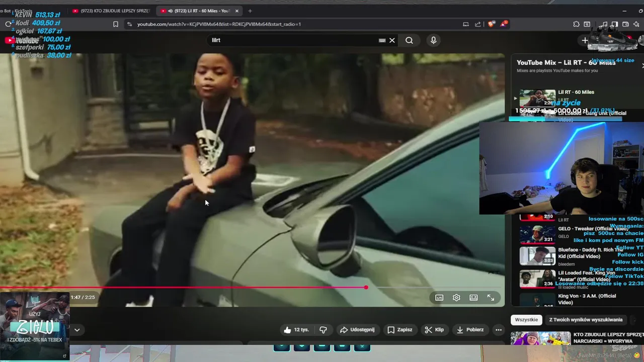The image size is (644, 362).
Task: Click the GELO Tweaker video thumbnail
Action: 537,234
